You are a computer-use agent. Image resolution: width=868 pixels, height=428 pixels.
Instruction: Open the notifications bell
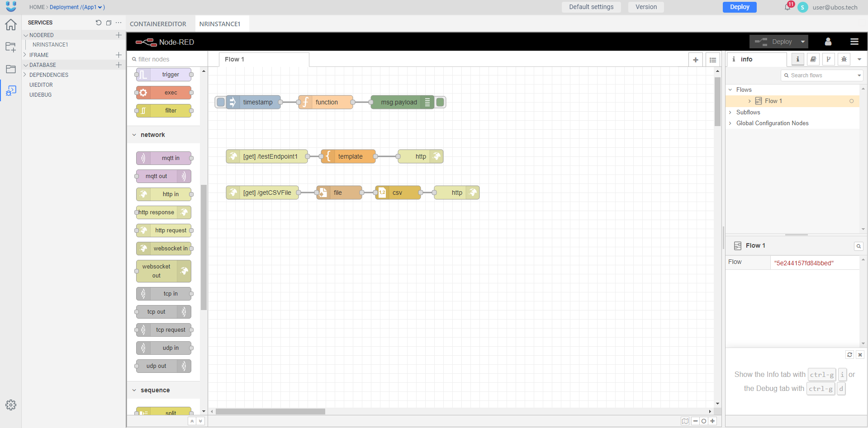tap(787, 7)
